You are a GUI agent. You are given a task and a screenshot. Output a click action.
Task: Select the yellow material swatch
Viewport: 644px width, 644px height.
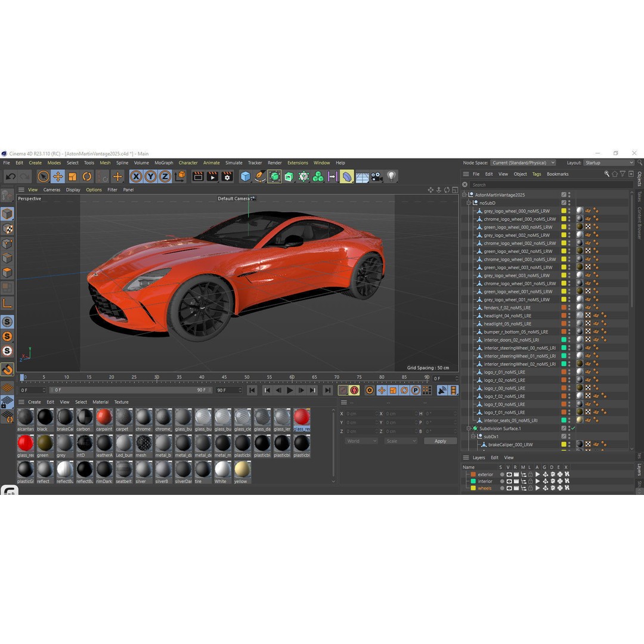coord(242,472)
